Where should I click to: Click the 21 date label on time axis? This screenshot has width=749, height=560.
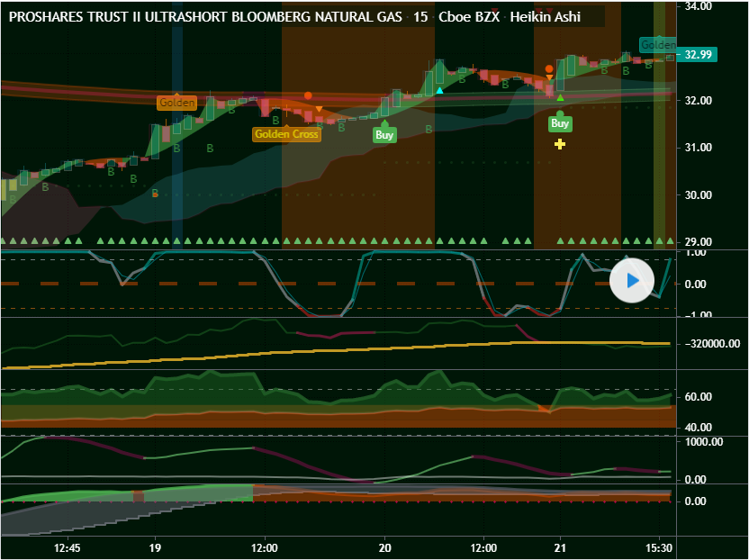pyautogui.click(x=560, y=548)
